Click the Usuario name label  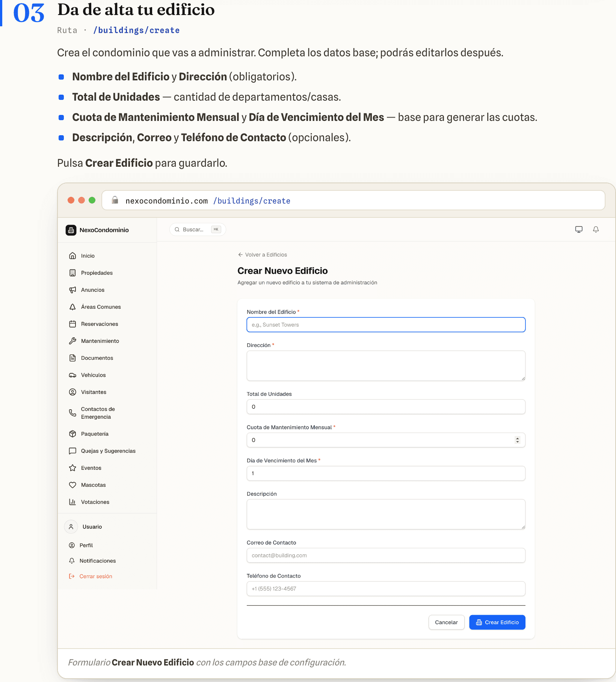[92, 527]
